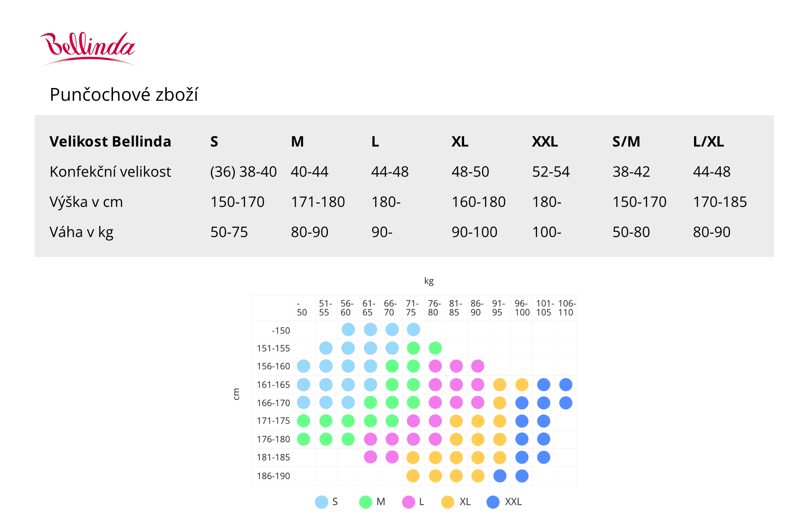Click the dark blue XXL legend circle
Viewport: 812px width, 529px height.
click(x=493, y=502)
